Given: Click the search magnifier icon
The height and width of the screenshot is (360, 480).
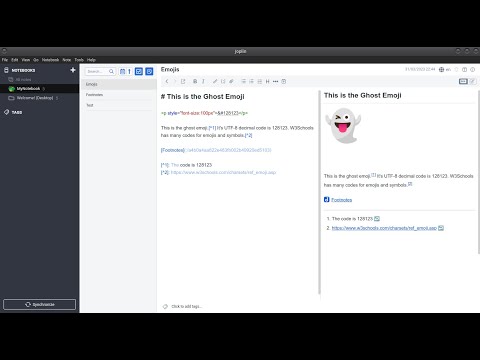Looking at the screenshot, I should (x=111, y=71).
